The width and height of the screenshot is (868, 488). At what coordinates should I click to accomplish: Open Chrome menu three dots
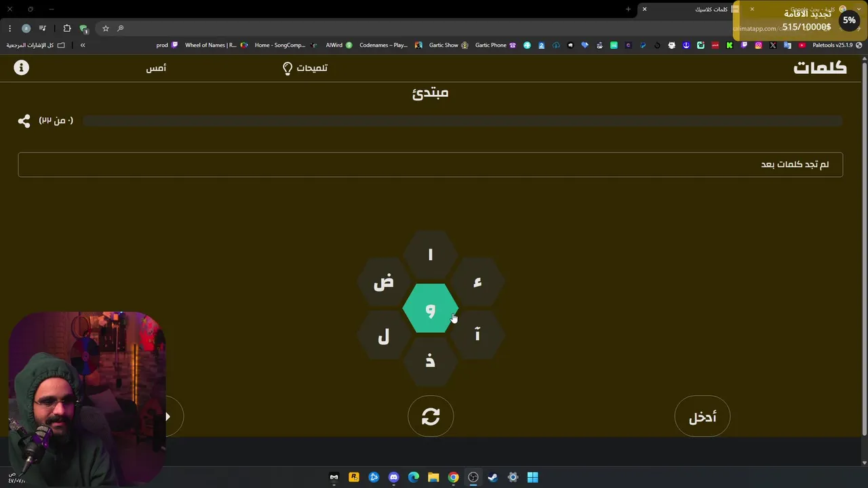[9, 28]
